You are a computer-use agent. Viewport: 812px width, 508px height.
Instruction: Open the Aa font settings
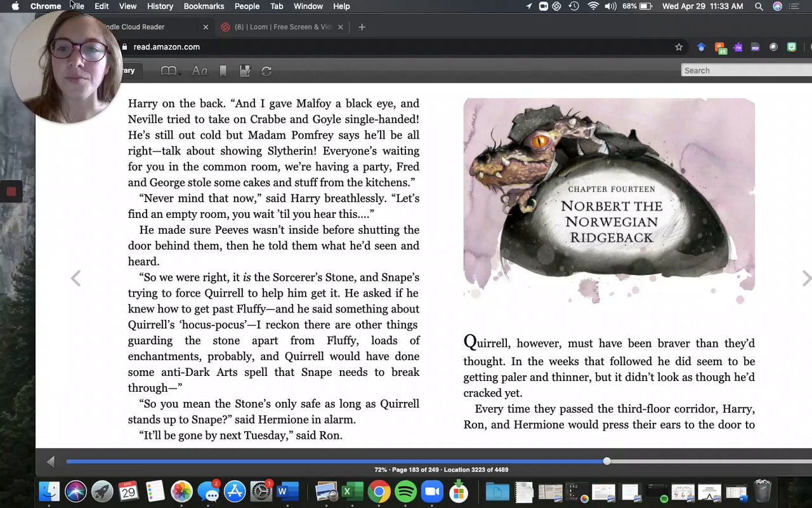[200, 71]
